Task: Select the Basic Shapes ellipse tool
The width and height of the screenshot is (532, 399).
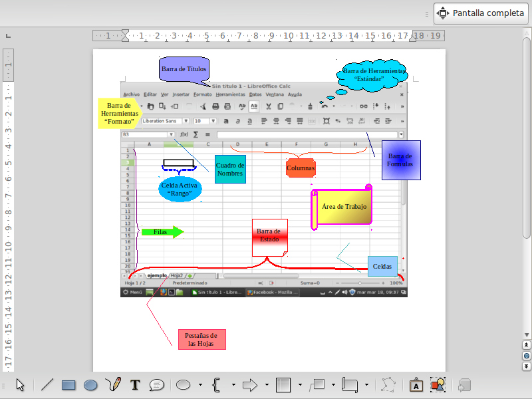Action: pos(184,385)
